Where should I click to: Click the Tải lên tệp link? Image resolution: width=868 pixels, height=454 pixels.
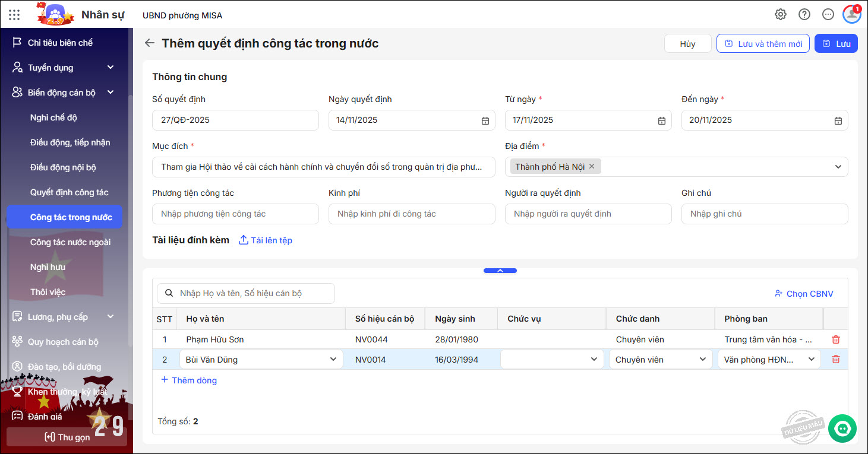[266, 240]
